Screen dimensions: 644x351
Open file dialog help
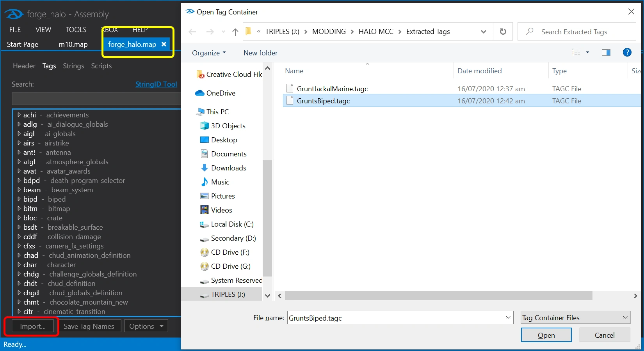point(627,52)
